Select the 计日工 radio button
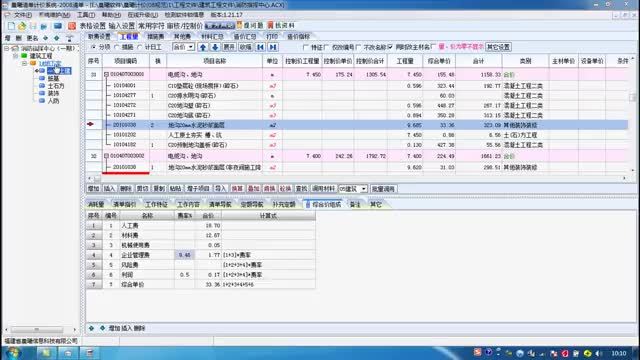This screenshot has width=640, height=360. coord(140,47)
